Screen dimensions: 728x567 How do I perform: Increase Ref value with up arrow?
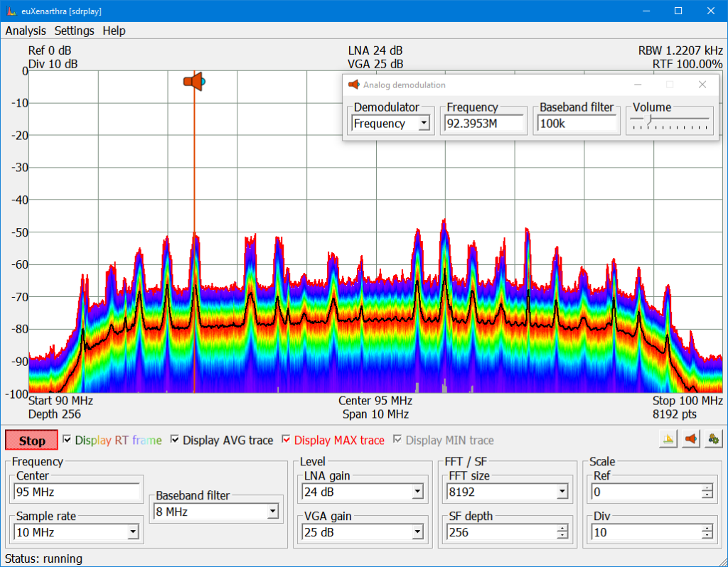[x=707, y=487]
